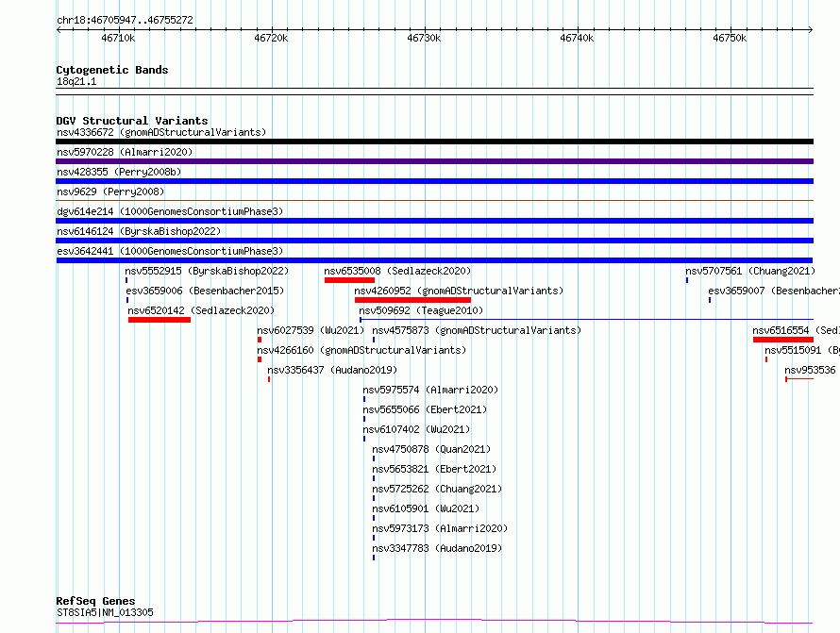The height and width of the screenshot is (633, 840).
Task: Click the DGV Structural Variants track title
Action: coord(132,121)
